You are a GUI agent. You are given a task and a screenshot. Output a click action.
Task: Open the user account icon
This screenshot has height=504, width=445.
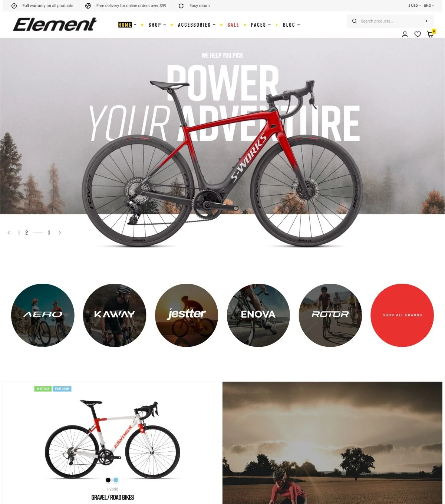[x=405, y=34]
